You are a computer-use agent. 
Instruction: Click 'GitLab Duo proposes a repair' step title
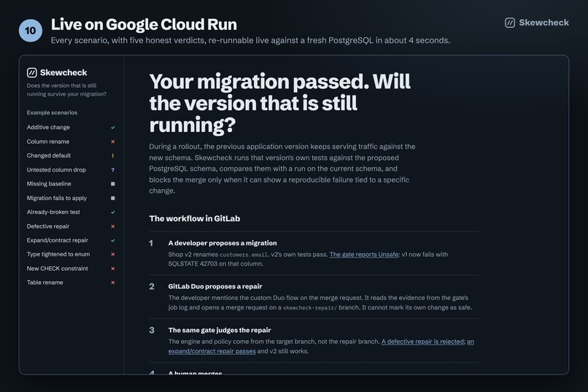coord(215,286)
